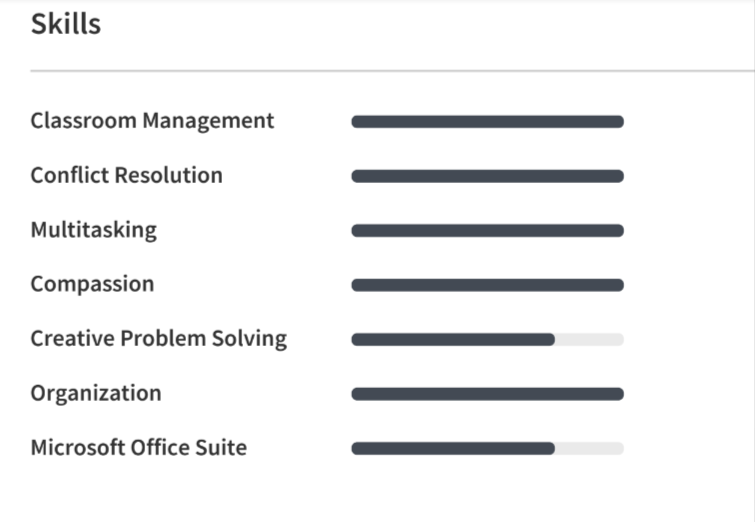Select the word Classroom in first skill

pos(84,120)
